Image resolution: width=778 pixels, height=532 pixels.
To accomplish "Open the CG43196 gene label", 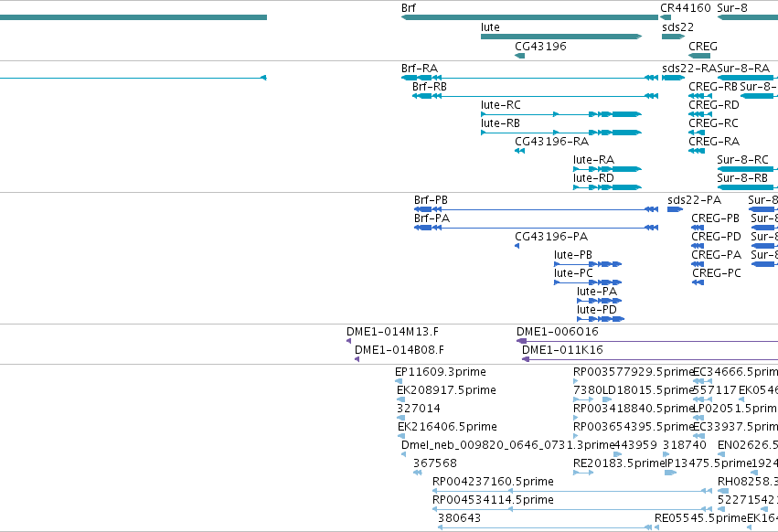I will 540,46.
